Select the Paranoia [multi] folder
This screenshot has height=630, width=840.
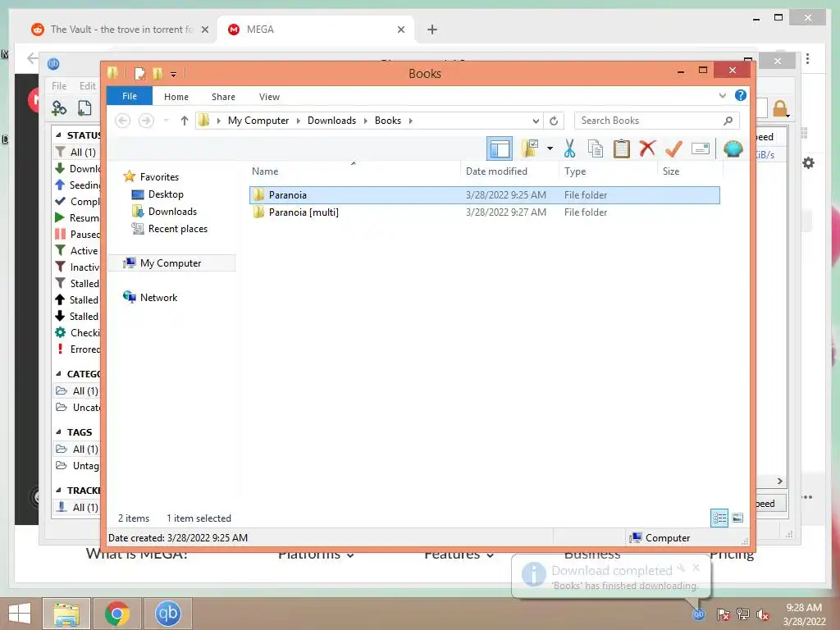click(484, 212)
